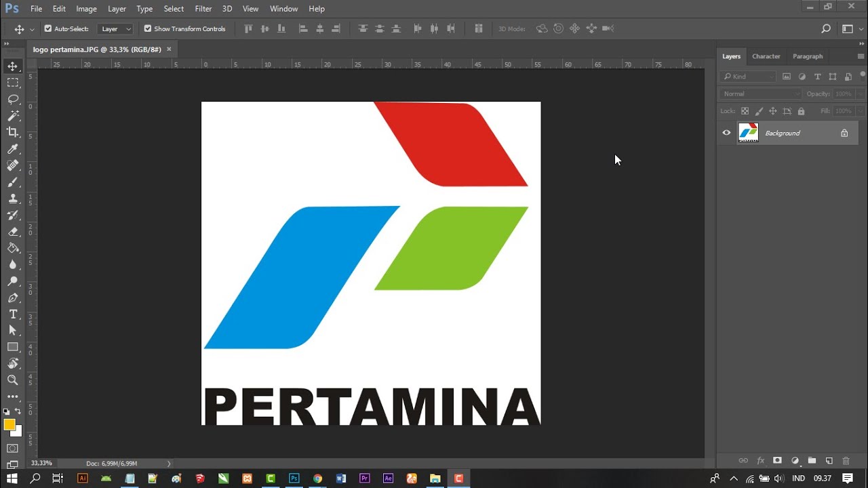868x488 pixels.
Task: Click the yellow foreground color swatch
Action: coord(9,424)
